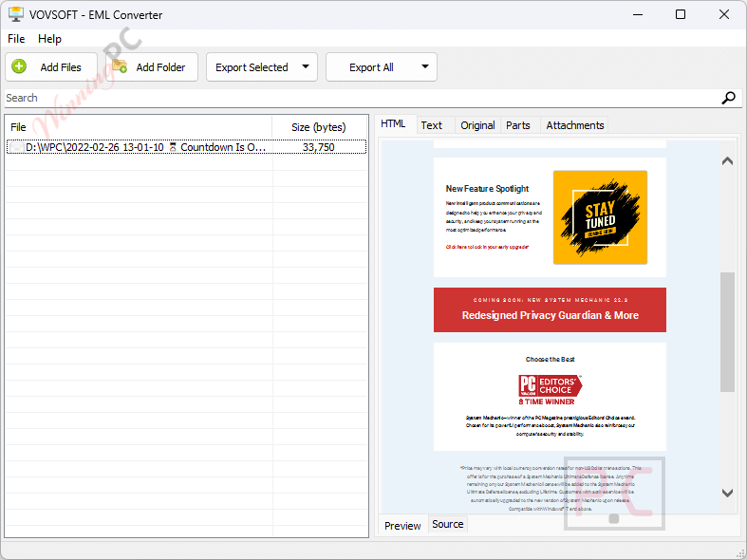
Task: Click the red early upgrade link in preview
Action: point(487,247)
